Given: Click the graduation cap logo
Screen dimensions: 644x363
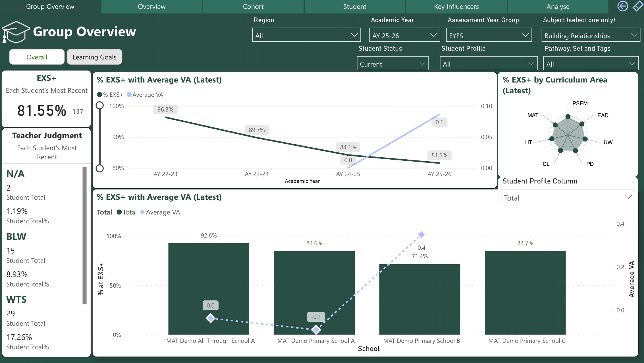Looking at the screenshot, I should click(16, 32).
